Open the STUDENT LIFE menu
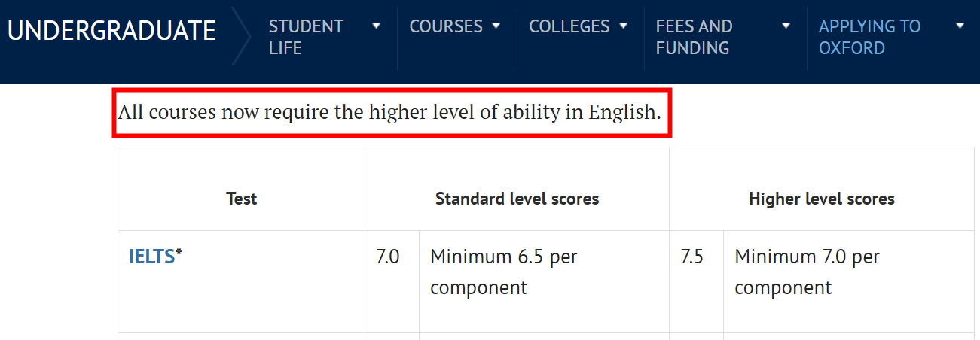The image size is (980, 340). [306, 38]
